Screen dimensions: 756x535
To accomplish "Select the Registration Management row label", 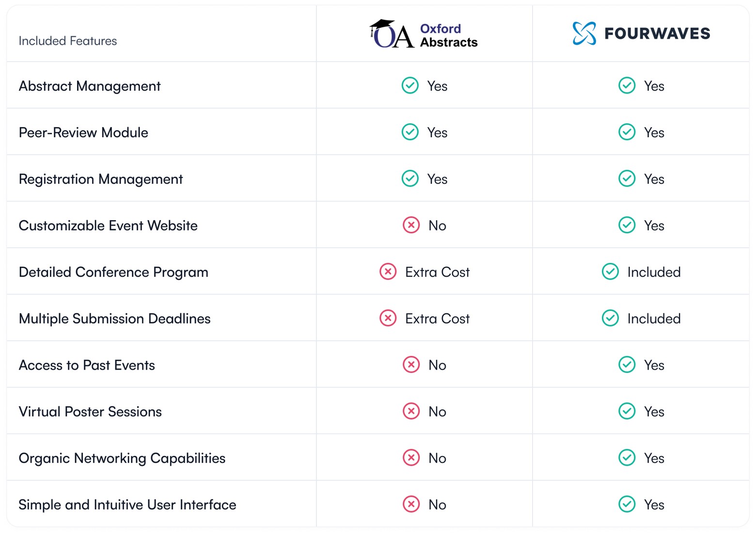I will coord(101,179).
